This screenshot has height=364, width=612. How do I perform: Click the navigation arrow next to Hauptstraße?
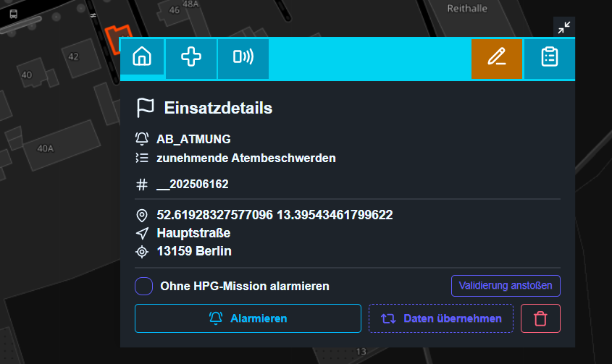[142, 234]
